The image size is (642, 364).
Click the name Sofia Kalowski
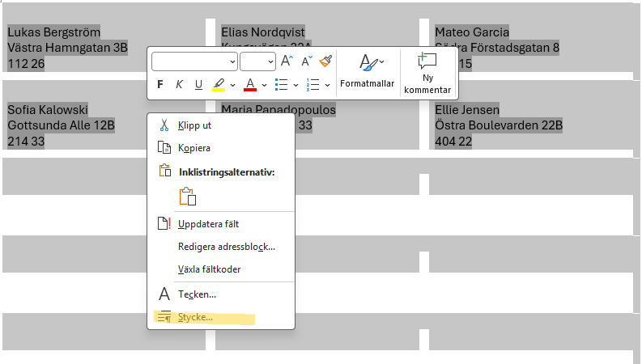coord(48,110)
